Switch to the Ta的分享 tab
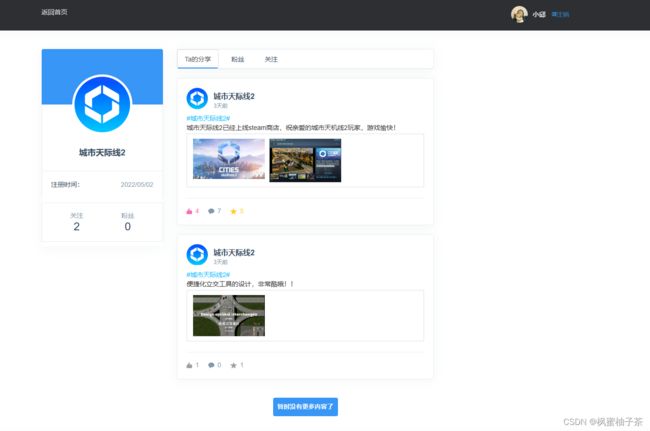The width and height of the screenshot is (650, 431). (198, 59)
